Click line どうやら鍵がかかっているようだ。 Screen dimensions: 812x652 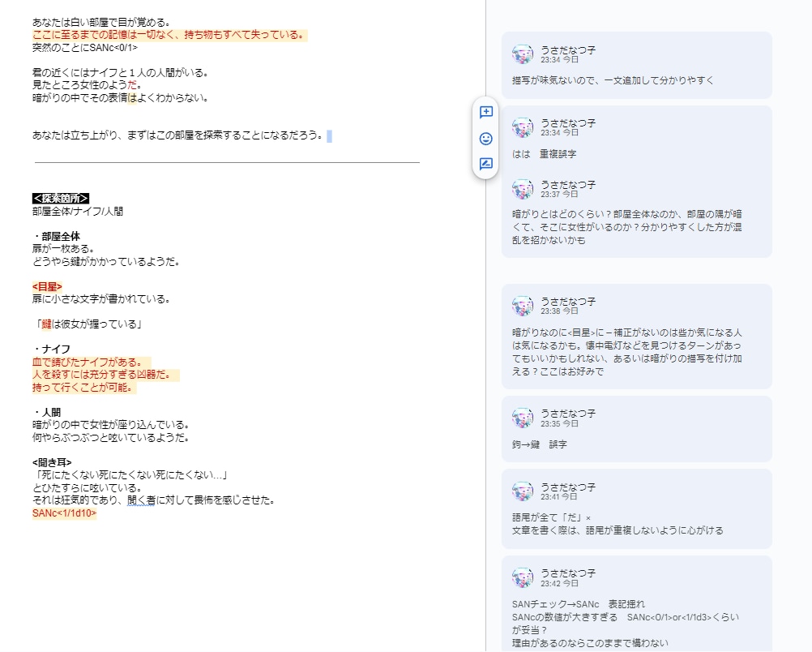tap(106, 261)
